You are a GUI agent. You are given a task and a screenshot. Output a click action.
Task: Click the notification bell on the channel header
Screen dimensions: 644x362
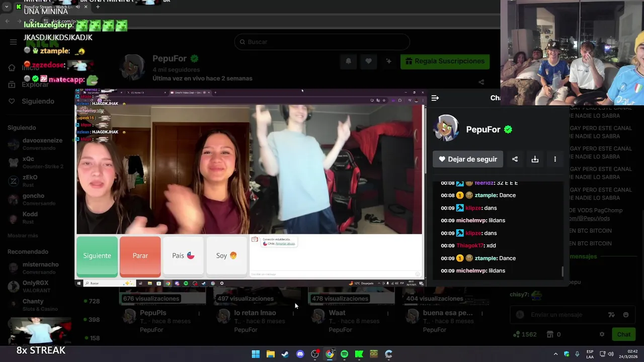348,61
